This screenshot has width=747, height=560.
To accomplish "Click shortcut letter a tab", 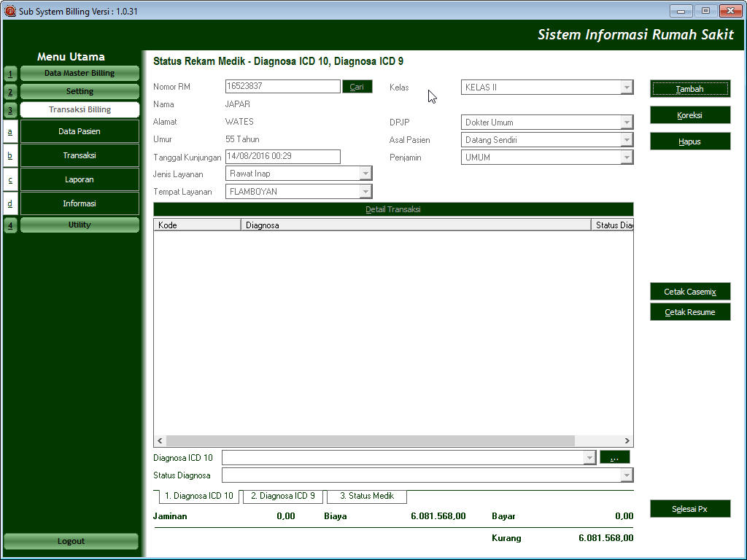I will pyautogui.click(x=10, y=131).
